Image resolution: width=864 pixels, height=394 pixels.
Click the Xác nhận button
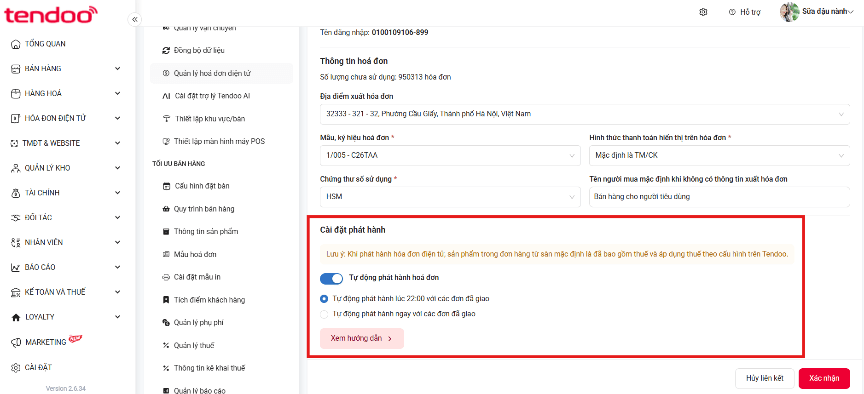pyautogui.click(x=824, y=379)
